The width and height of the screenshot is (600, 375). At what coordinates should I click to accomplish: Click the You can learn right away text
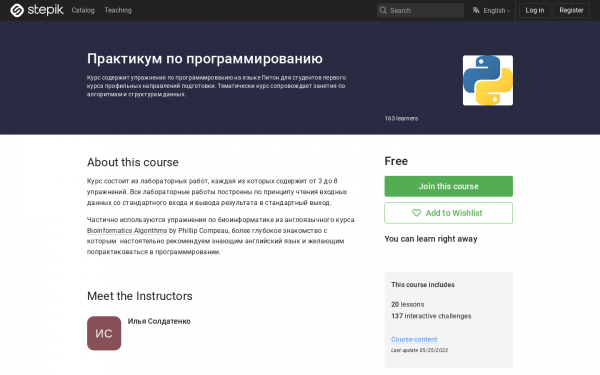[431, 239]
